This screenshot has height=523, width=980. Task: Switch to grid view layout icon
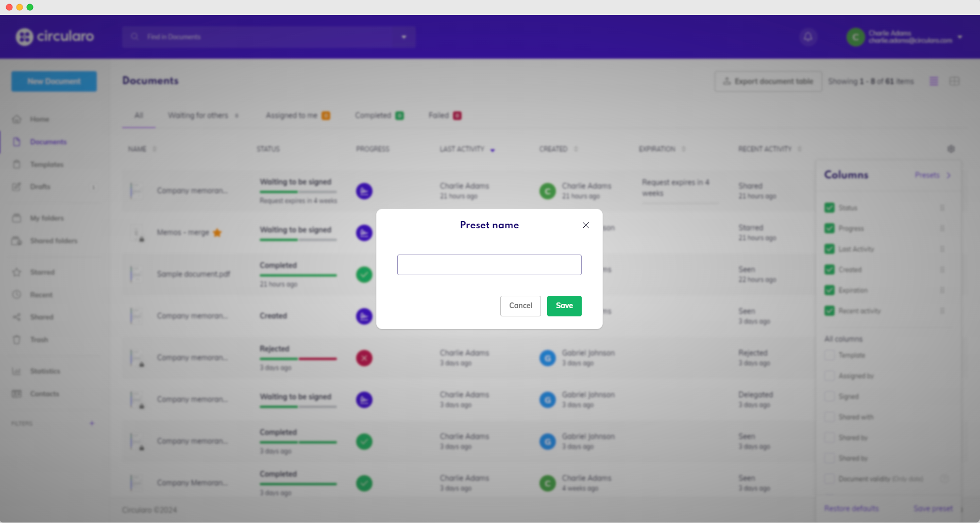pos(954,81)
